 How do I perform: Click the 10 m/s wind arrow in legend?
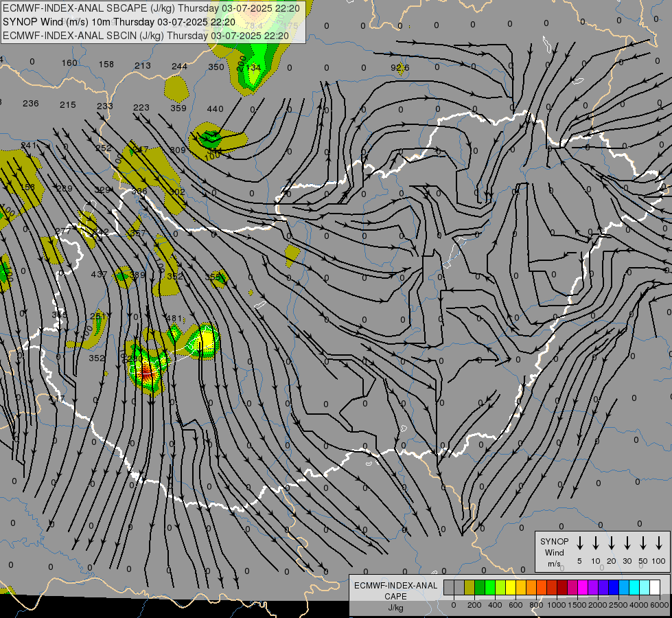click(595, 543)
